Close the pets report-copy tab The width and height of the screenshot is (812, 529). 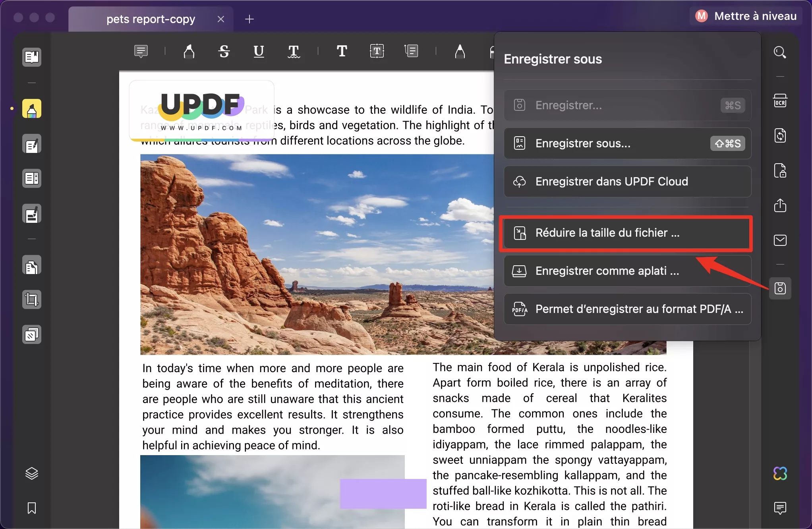(x=221, y=19)
